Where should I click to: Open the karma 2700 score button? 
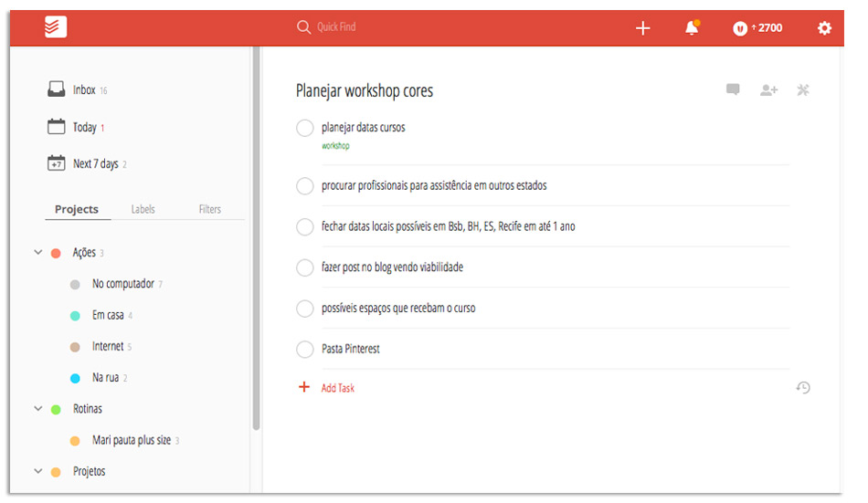[757, 28]
